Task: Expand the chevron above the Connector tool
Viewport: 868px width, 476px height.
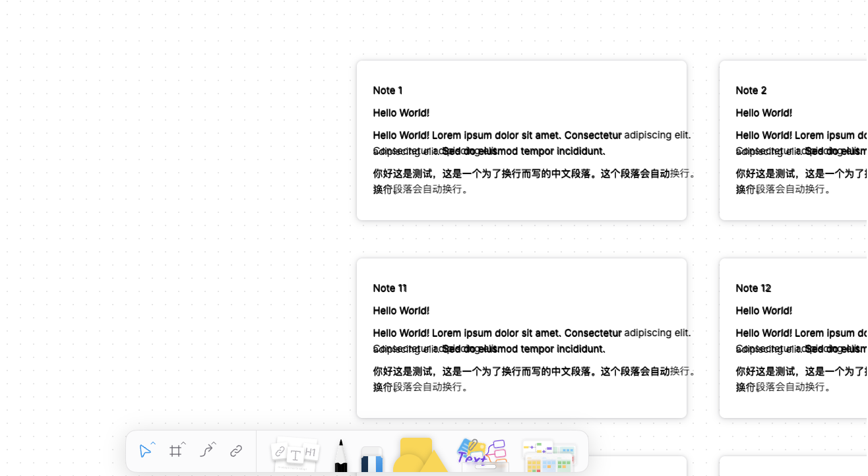Action: [x=214, y=443]
